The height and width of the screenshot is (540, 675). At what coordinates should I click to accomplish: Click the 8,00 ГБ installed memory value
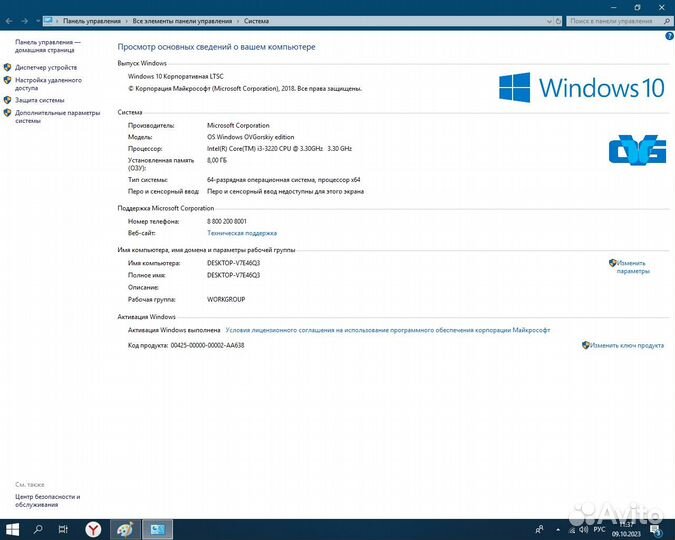[217, 160]
